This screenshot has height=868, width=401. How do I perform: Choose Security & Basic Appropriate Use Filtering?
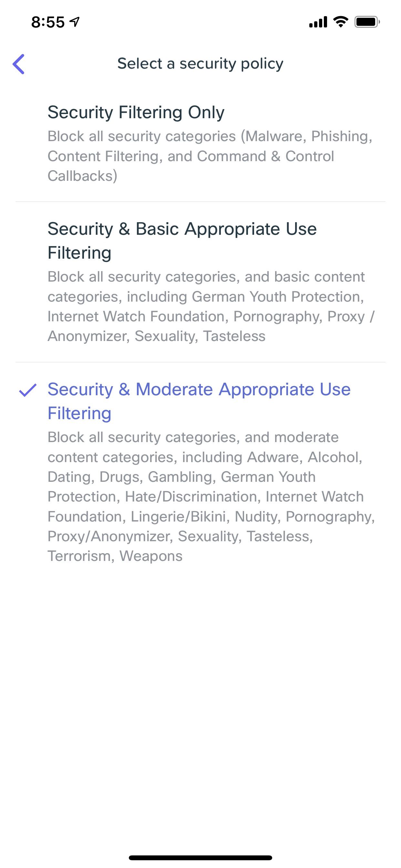[182, 240]
